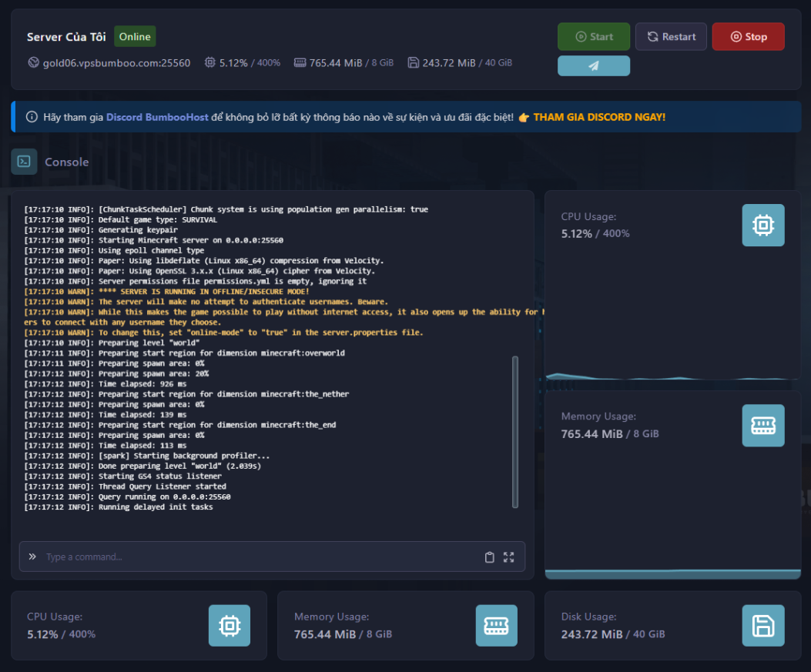Click the memory icon in Memory Usage panel
The image size is (811, 672).
coord(762,425)
